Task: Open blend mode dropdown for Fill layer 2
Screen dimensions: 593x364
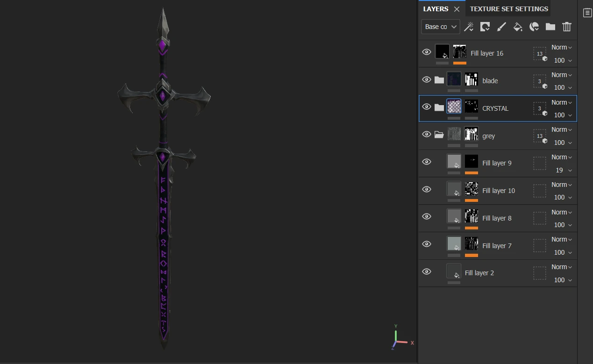Action: tap(562, 267)
